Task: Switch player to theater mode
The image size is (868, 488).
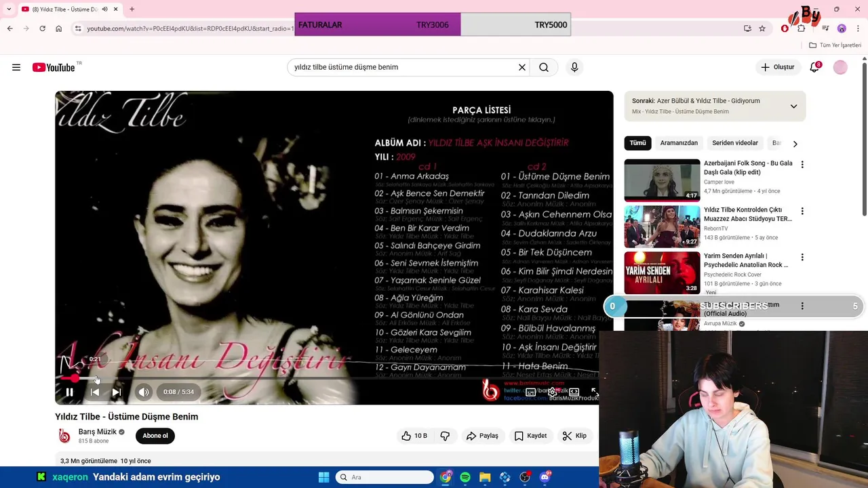Action: pos(574,392)
